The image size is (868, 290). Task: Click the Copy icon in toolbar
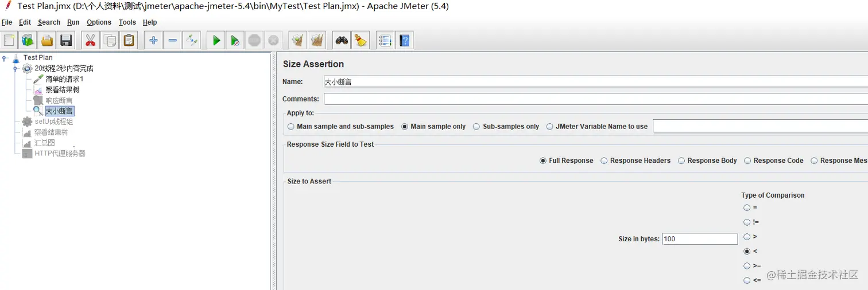(110, 40)
